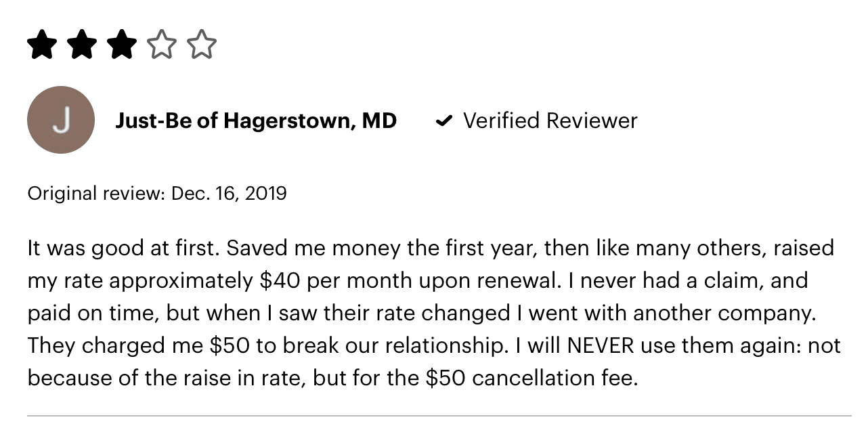Image resolution: width=868 pixels, height=428 pixels.
Task: Click the Verified Reviewer label
Action: (550, 121)
